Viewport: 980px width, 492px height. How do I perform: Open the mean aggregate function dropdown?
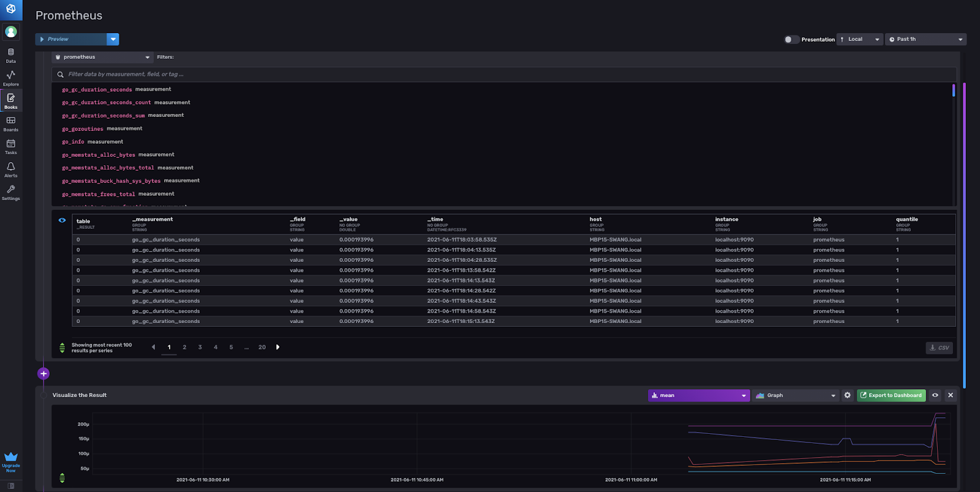click(x=699, y=395)
